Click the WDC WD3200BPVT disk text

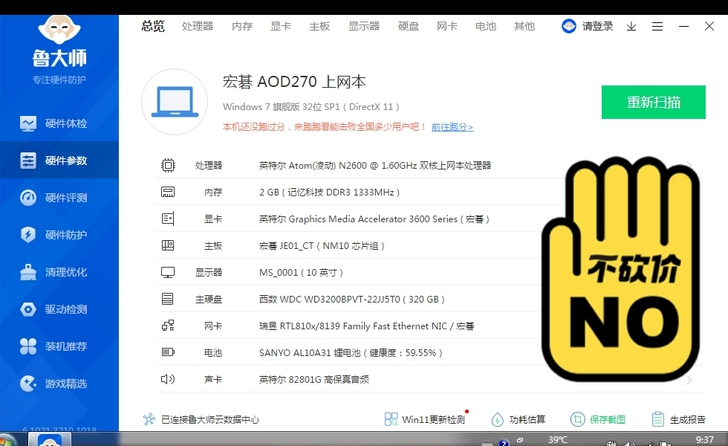point(352,299)
